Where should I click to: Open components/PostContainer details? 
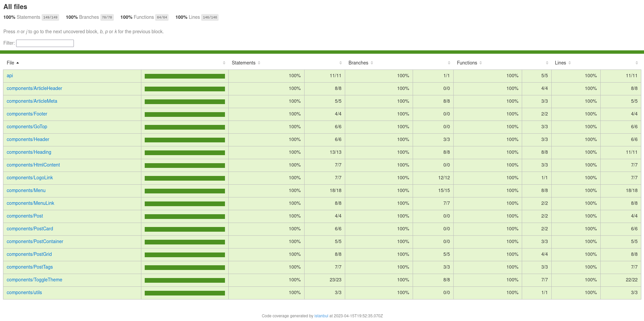coord(35,241)
